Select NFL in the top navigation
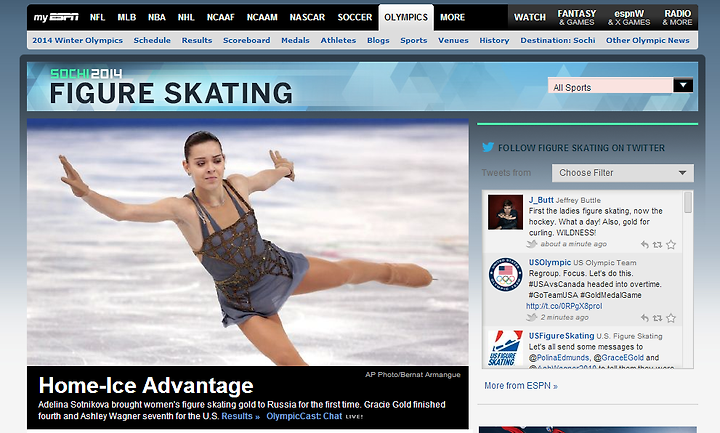This screenshot has height=433, width=720. [97, 17]
